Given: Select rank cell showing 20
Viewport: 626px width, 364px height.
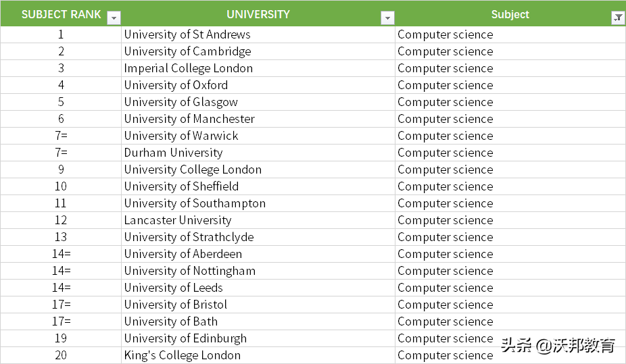Looking at the screenshot, I should pyautogui.click(x=61, y=355).
